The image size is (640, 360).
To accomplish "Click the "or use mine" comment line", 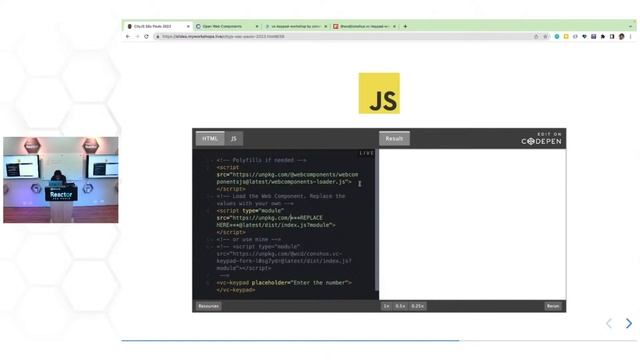I will pos(249,240).
